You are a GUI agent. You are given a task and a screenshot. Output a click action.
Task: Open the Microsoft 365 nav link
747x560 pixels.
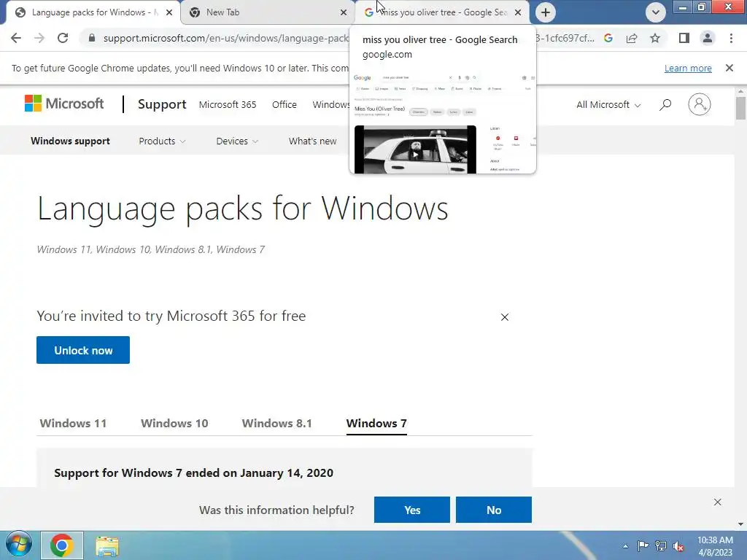tap(228, 105)
